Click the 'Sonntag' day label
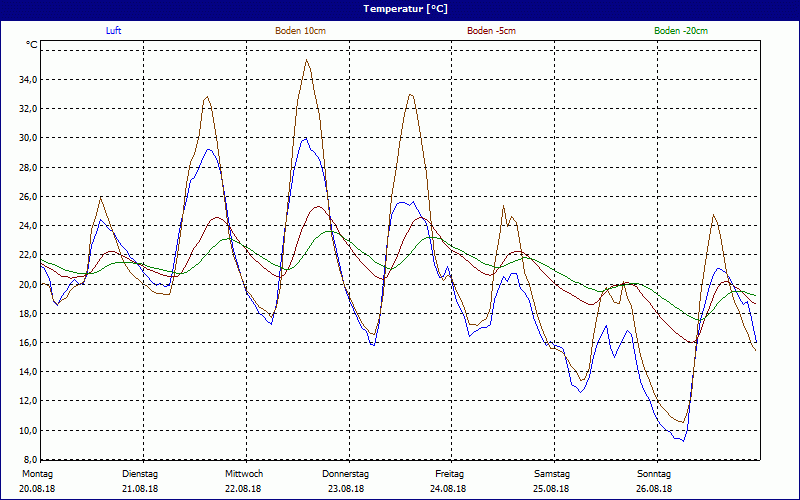Viewport: 800px width, 500px height. 654,474
